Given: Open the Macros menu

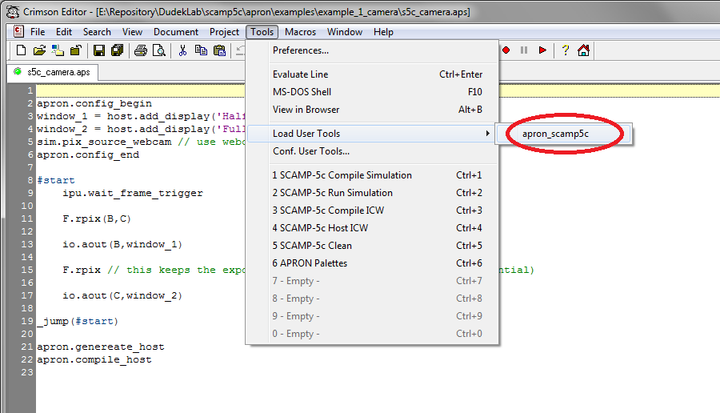Looking at the screenshot, I should click(x=300, y=32).
